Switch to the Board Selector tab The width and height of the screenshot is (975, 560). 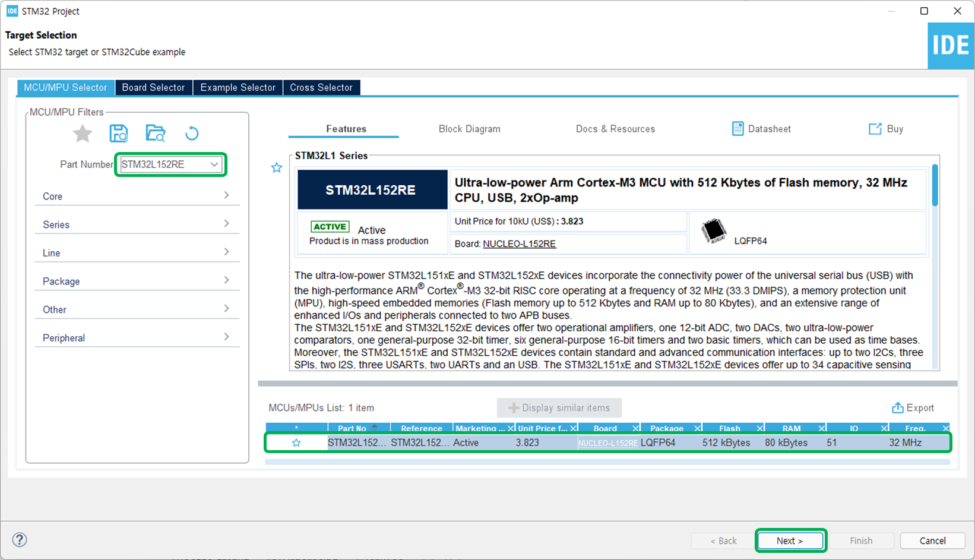click(x=153, y=87)
